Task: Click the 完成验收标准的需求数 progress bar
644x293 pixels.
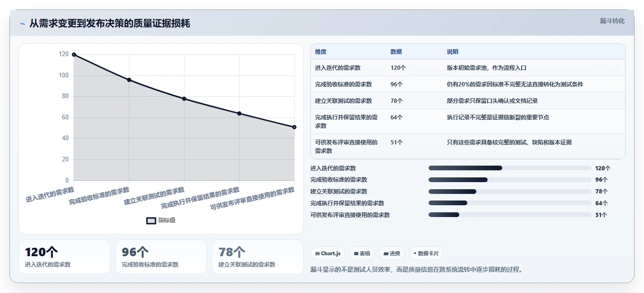Action: click(510, 180)
